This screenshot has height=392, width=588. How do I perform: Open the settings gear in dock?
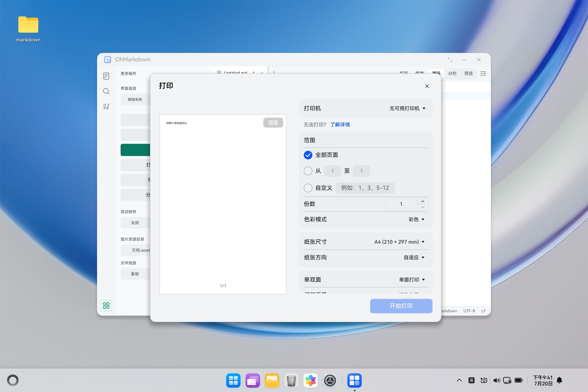tap(330, 381)
